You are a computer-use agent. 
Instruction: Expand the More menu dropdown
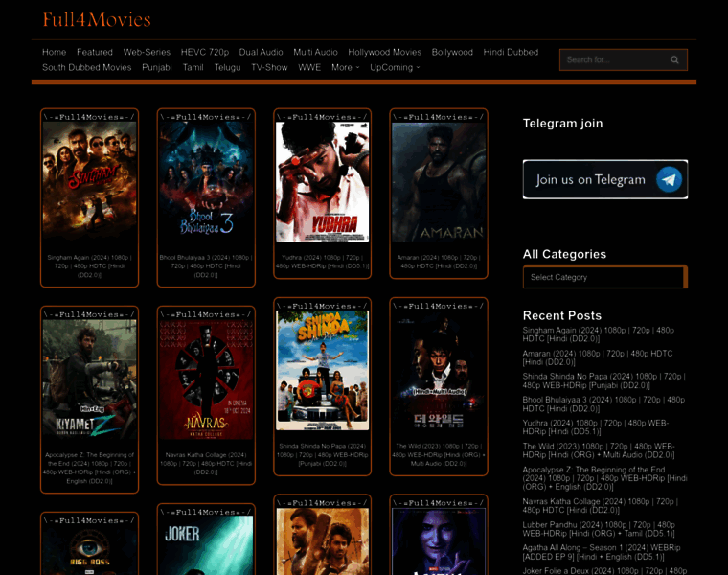coord(346,67)
